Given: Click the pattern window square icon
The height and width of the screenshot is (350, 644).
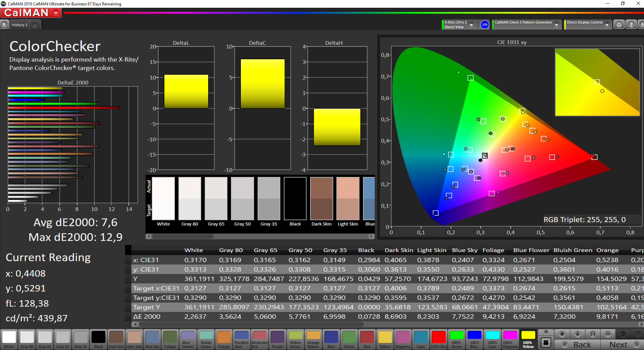Looking at the screenshot, I should coord(546,343).
